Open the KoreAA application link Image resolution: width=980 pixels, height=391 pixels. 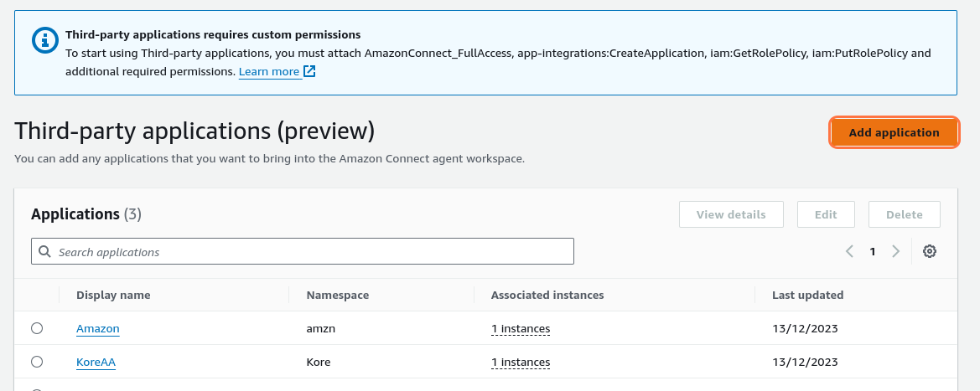pyautogui.click(x=96, y=363)
